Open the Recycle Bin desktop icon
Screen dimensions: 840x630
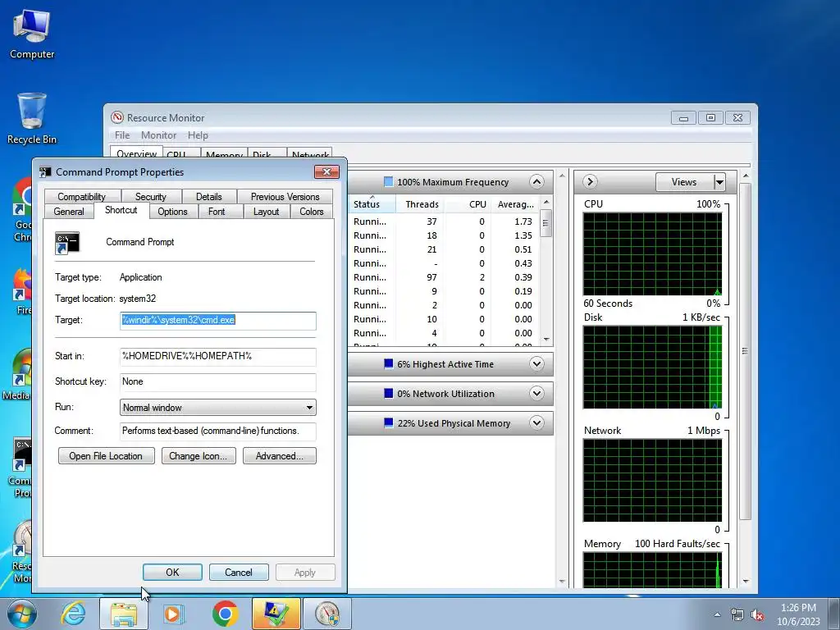pos(32,119)
